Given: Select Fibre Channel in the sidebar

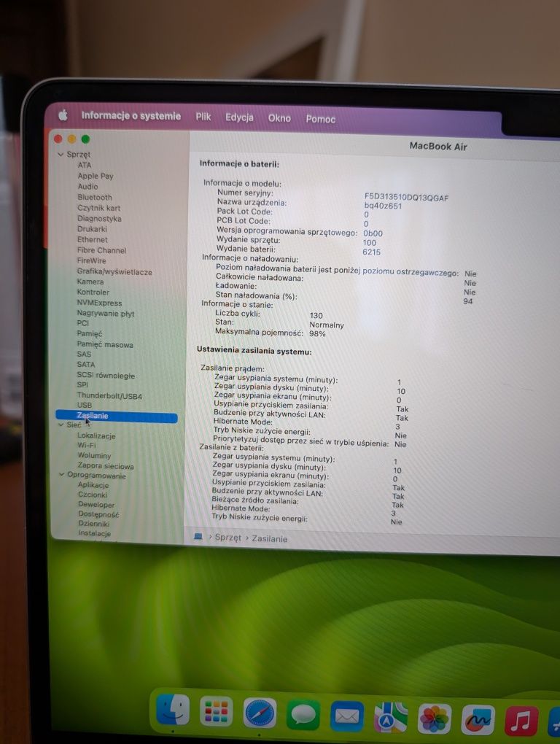Looking at the screenshot, I should pyautogui.click(x=101, y=250).
